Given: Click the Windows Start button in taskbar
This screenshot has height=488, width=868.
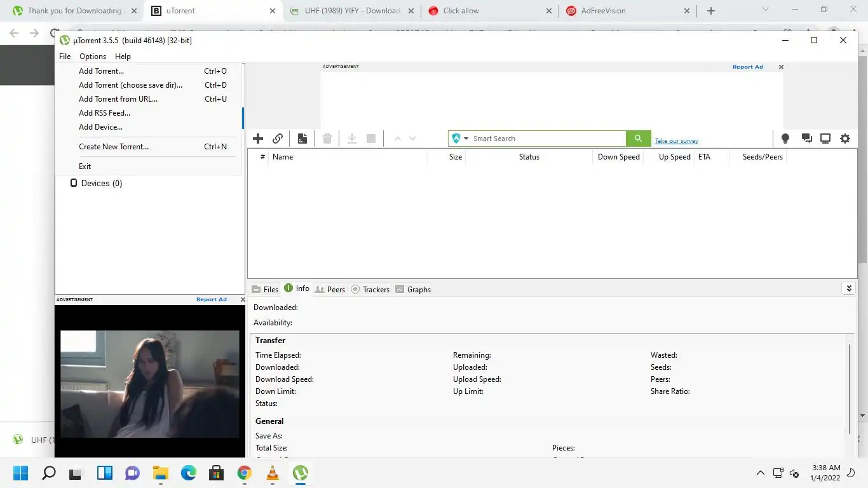Looking at the screenshot, I should click(21, 473).
